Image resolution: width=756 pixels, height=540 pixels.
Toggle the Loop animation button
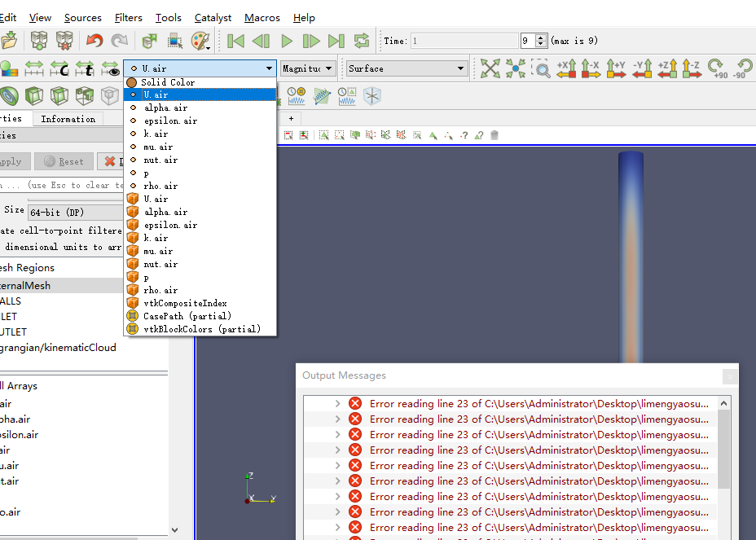362,41
